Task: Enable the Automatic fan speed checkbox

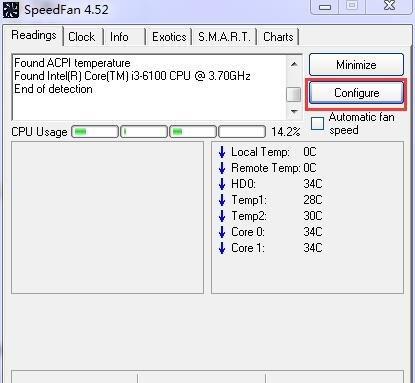Action: pyautogui.click(x=317, y=123)
